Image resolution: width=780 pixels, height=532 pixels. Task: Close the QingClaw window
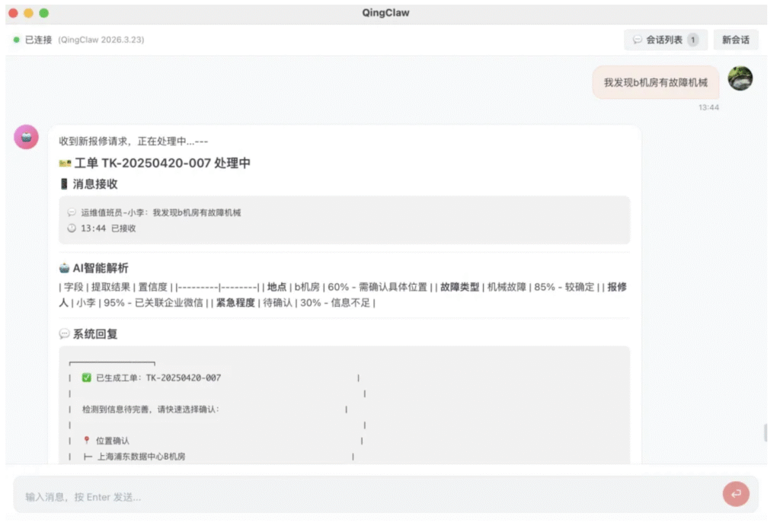click(13, 13)
